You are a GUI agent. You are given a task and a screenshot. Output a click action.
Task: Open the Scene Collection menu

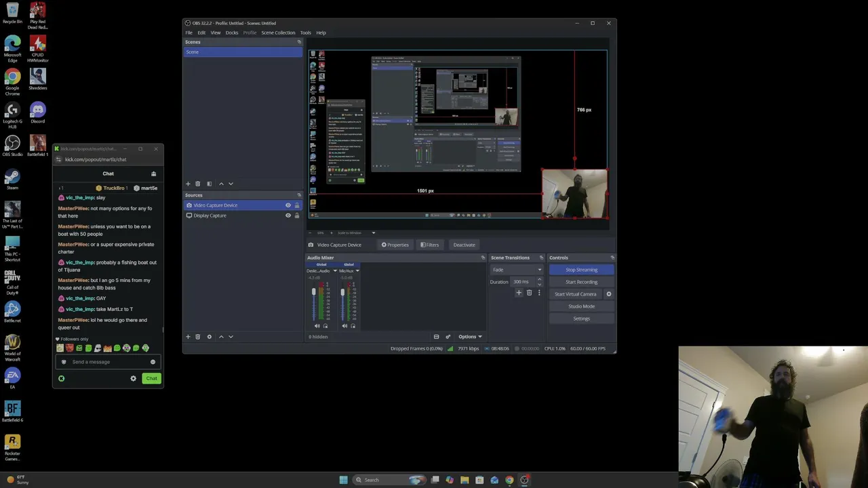pos(278,33)
